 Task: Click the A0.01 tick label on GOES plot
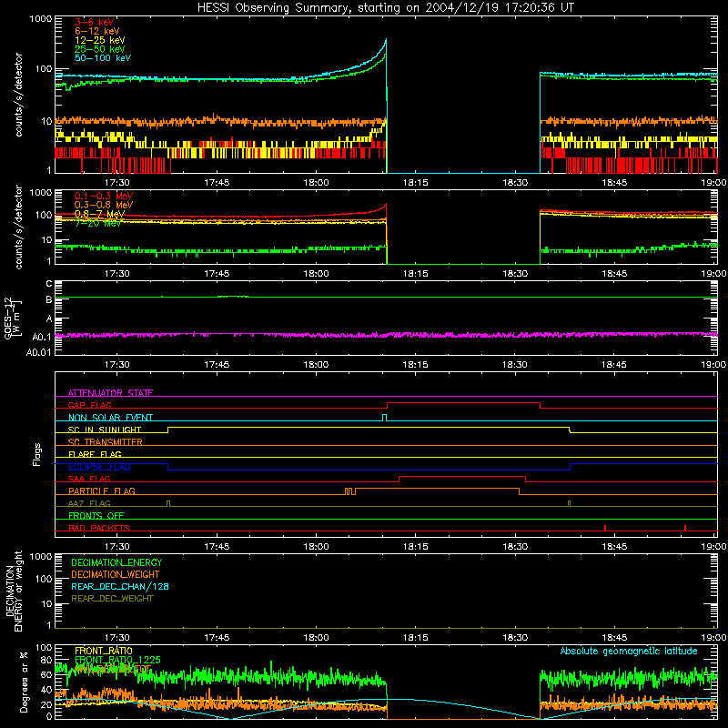(x=38, y=352)
